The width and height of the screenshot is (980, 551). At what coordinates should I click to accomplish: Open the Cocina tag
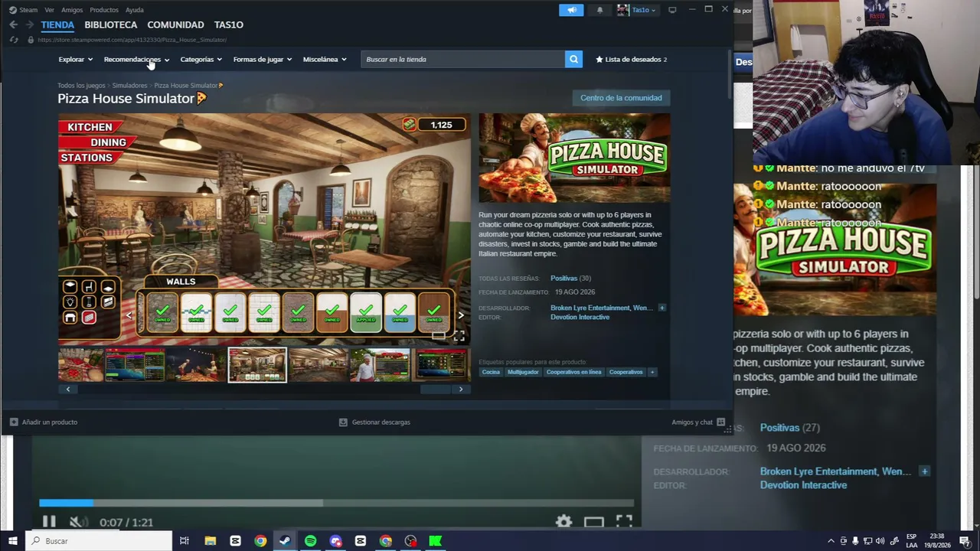491,372
